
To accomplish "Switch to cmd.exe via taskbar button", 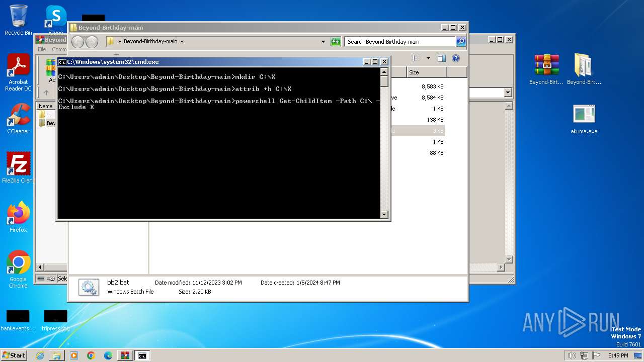I will click(x=142, y=355).
